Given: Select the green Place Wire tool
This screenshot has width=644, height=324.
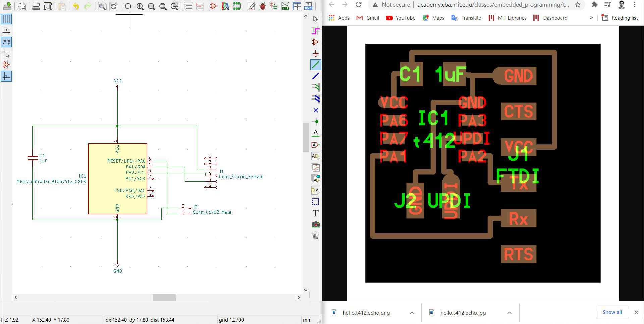Looking at the screenshot, I should 316,65.
